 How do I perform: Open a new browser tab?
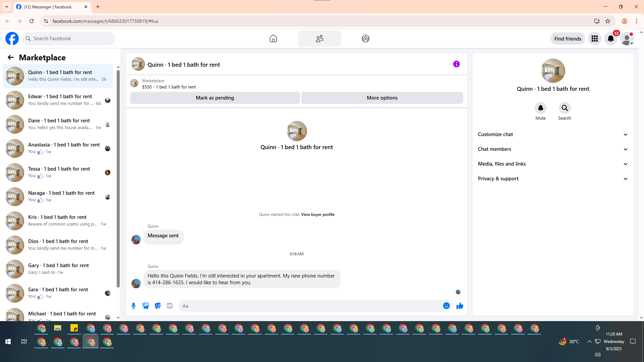(x=98, y=7)
